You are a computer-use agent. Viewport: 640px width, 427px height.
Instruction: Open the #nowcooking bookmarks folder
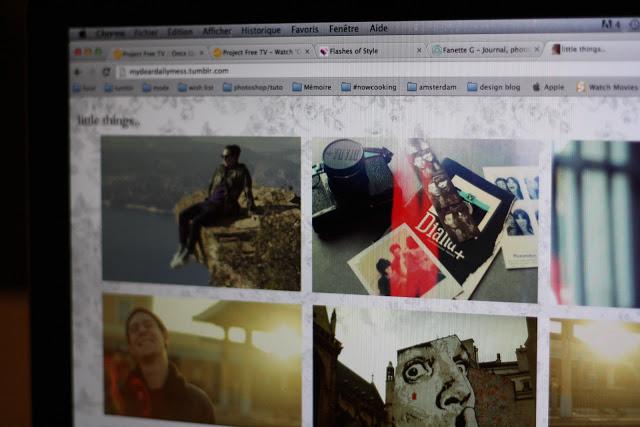(x=369, y=87)
